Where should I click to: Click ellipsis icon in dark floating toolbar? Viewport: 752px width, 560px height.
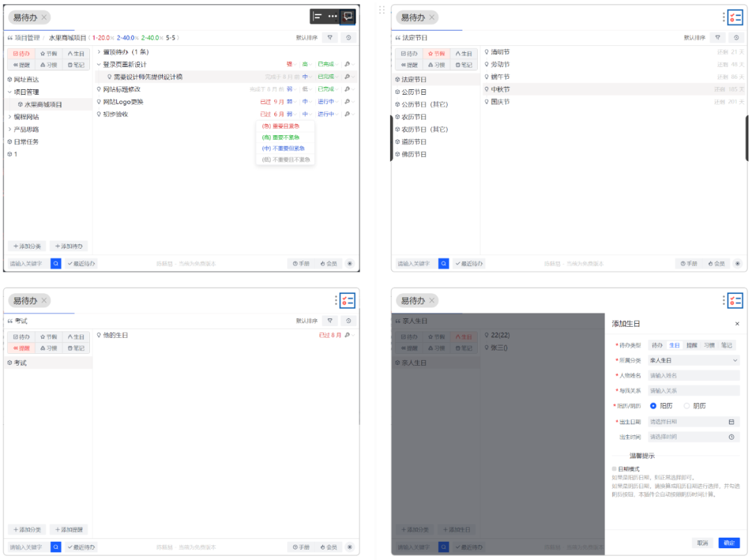click(332, 17)
